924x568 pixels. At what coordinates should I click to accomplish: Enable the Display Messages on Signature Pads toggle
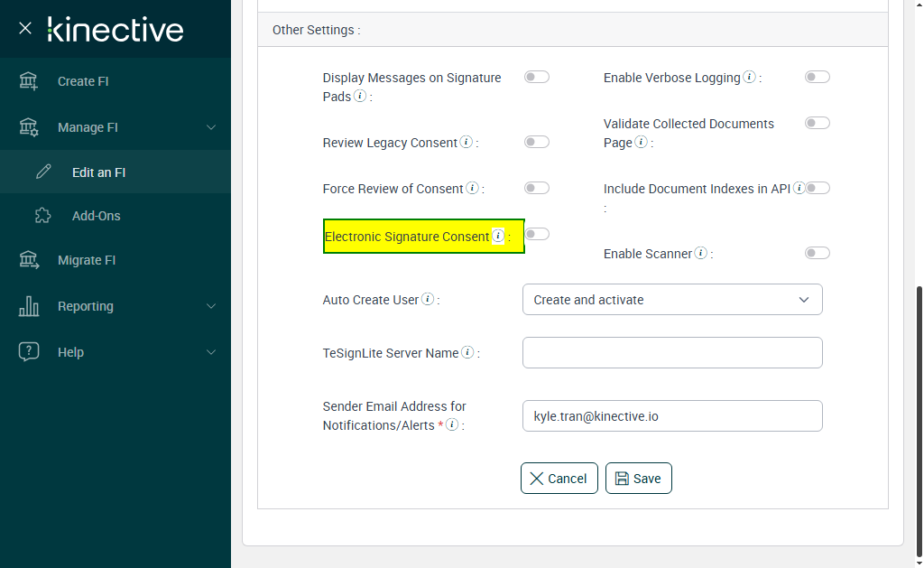[537, 78]
